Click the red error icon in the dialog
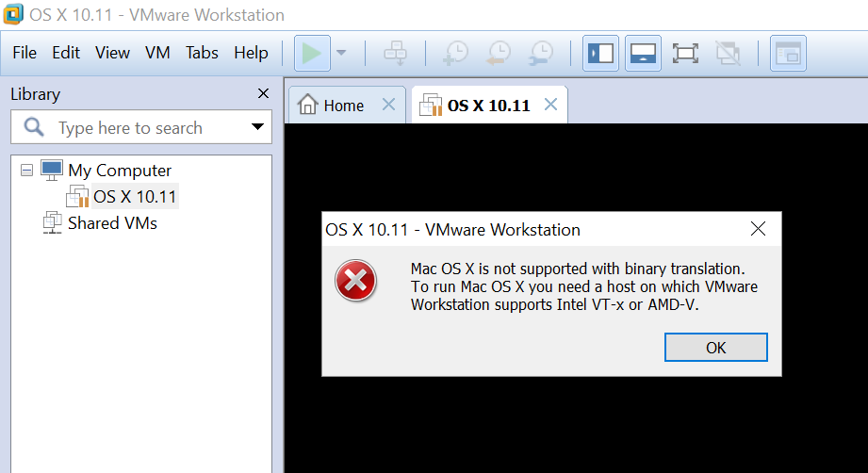 tap(355, 281)
